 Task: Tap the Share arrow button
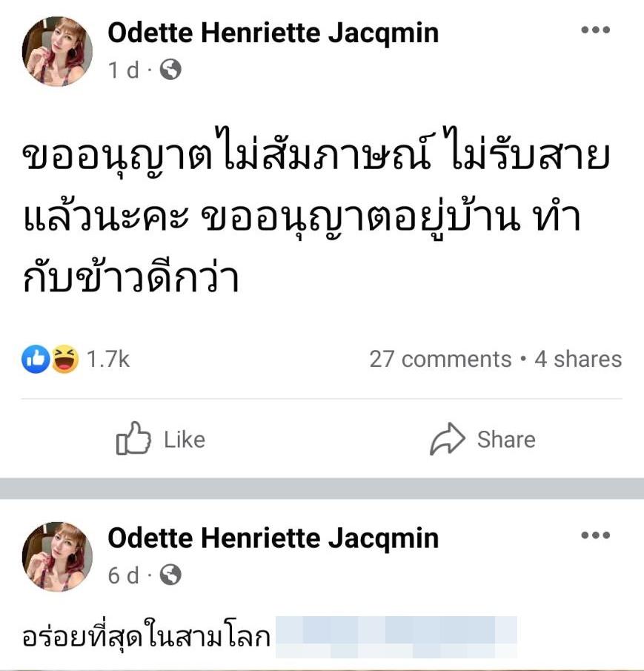(x=482, y=440)
